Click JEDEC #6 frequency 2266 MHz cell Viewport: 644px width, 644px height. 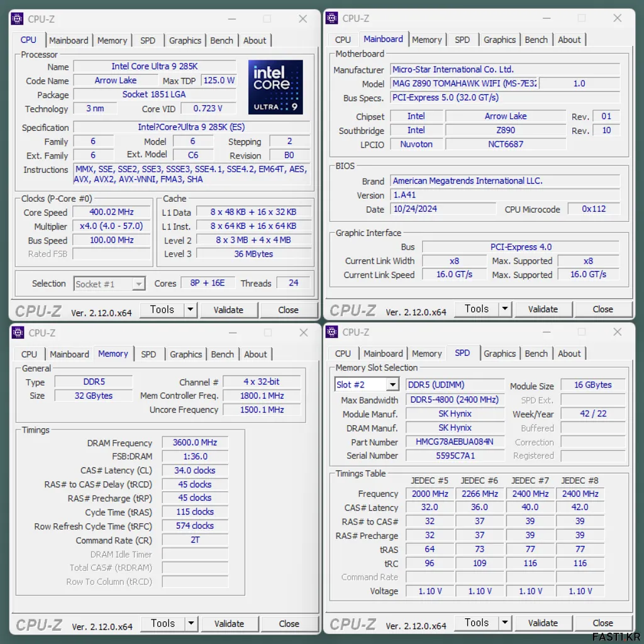pyautogui.click(x=480, y=494)
